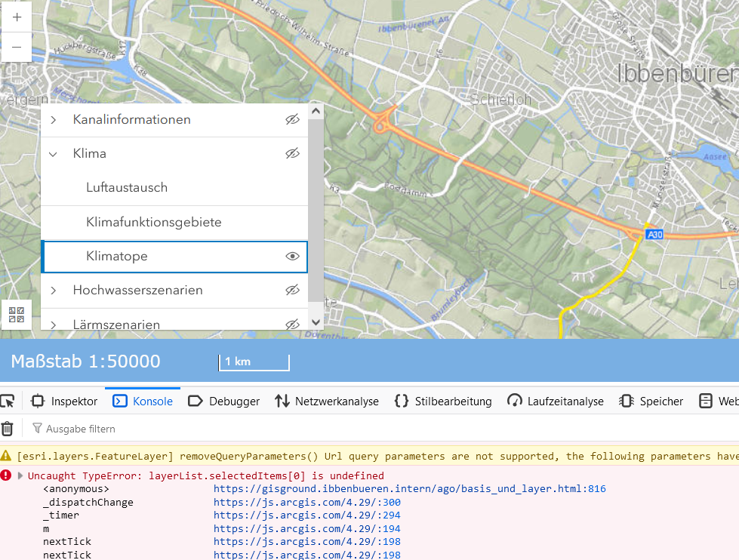Hide the Klimatope layer with its eye icon
This screenshot has height=560, width=739.
click(x=292, y=256)
